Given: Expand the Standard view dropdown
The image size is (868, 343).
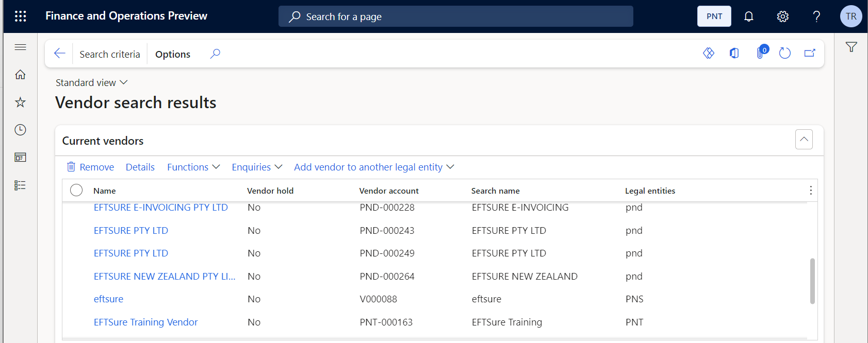Looking at the screenshot, I should tap(92, 82).
